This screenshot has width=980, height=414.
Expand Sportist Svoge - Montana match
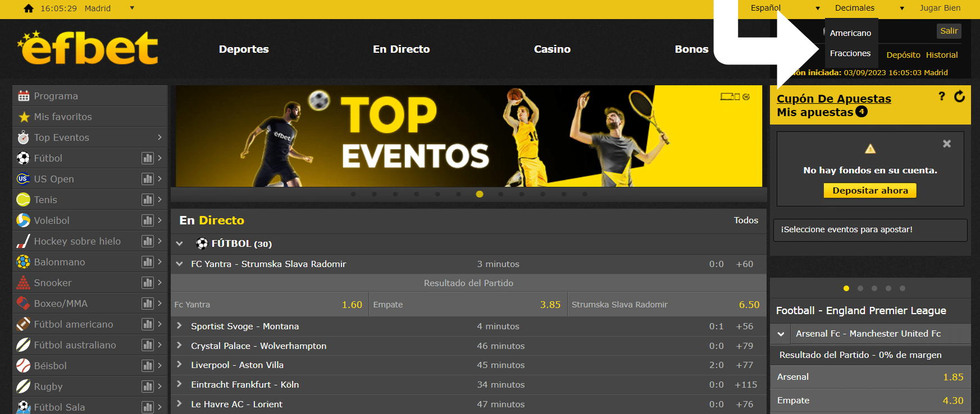(179, 326)
